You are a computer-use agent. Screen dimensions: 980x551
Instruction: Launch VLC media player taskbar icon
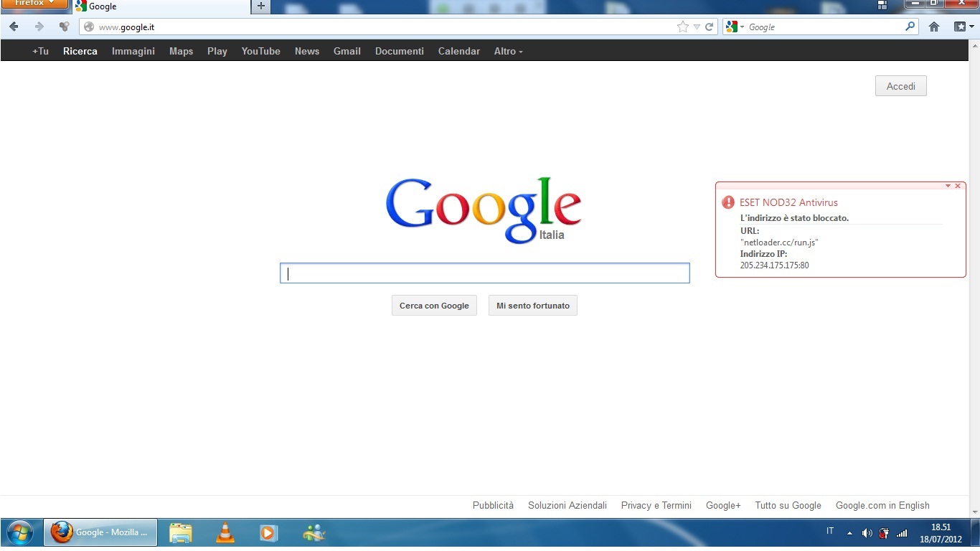pyautogui.click(x=225, y=532)
